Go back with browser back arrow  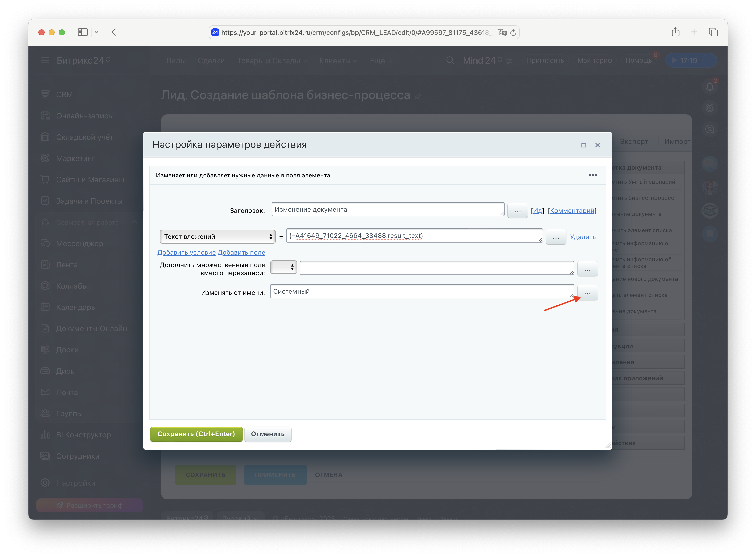(114, 32)
